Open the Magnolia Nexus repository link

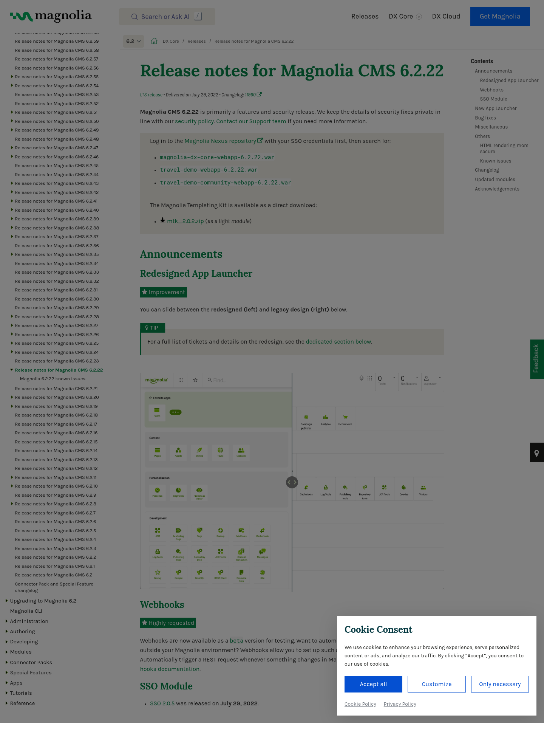point(220,141)
